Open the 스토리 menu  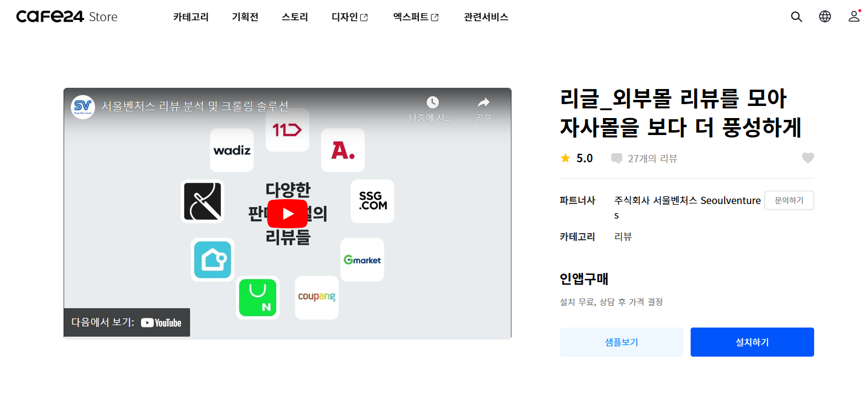(x=295, y=17)
